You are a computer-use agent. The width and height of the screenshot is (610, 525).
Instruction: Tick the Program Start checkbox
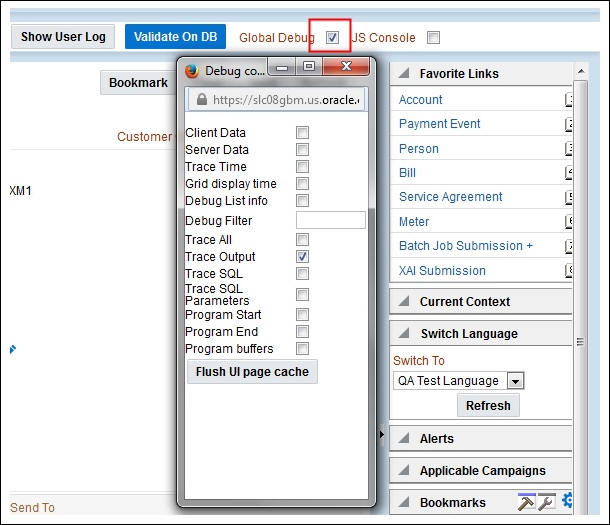[x=302, y=314]
